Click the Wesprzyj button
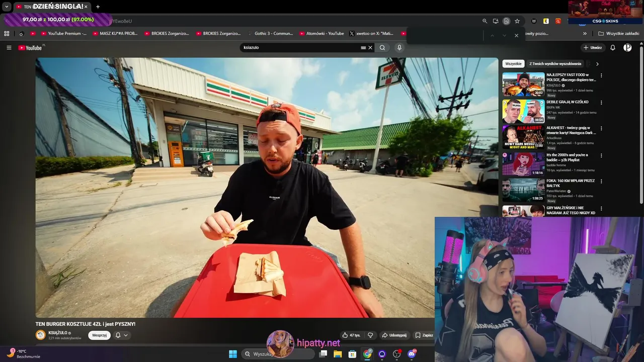Screen dimensions: 644x362 (x=99, y=335)
